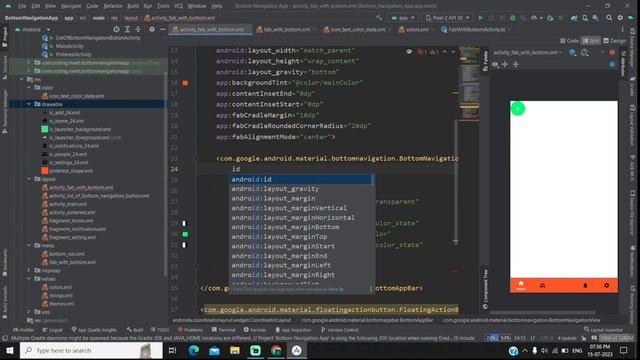Open File Explorer from the taskbar

click(235, 350)
